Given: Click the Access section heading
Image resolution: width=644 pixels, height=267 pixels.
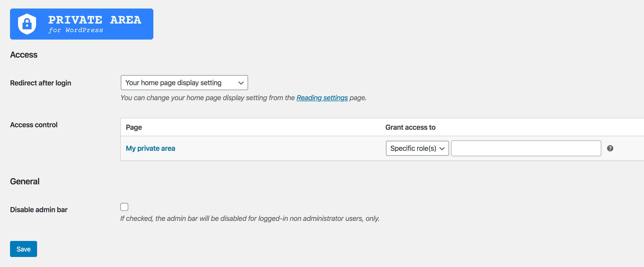Looking at the screenshot, I should (x=24, y=55).
